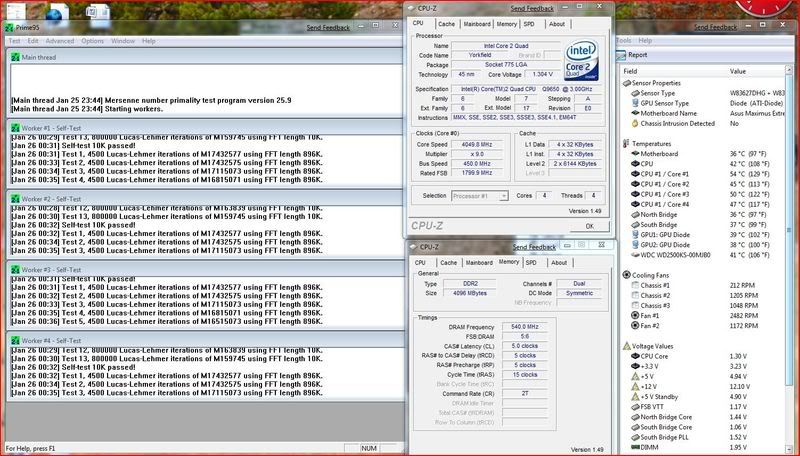
Task: Click the Sensor Properties section icon
Action: 627,83
